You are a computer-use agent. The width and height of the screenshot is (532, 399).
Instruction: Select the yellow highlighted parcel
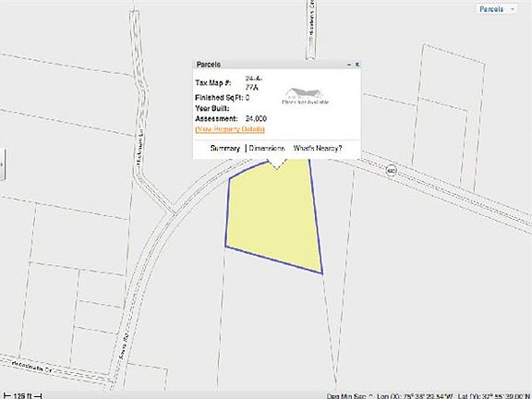(x=273, y=217)
